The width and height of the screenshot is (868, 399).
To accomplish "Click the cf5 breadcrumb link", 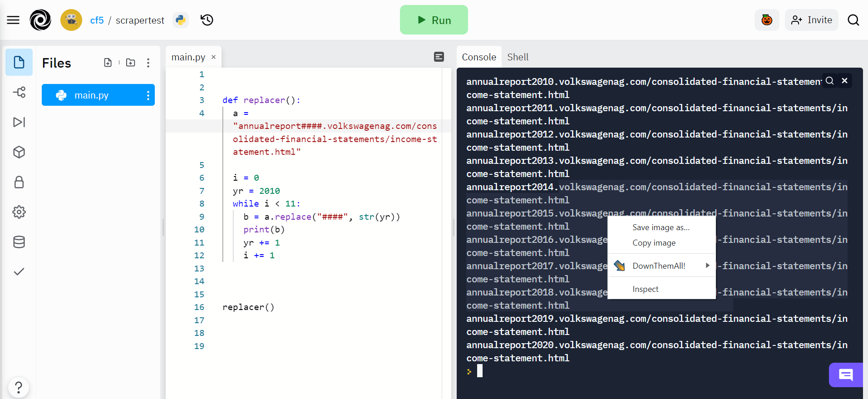I will pyautogui.click(x=97, y=20).
